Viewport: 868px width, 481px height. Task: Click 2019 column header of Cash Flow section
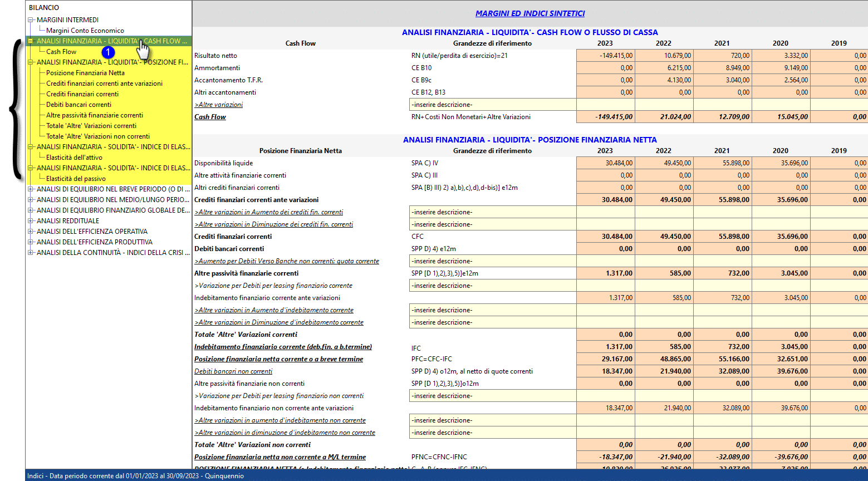pyautogui.click(x=838, y=43)
